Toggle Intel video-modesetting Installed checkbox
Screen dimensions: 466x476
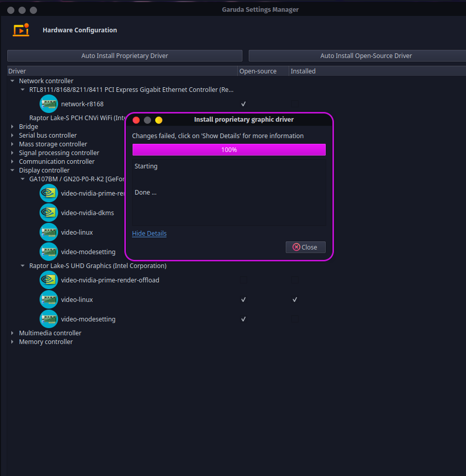[x=295, y=319]
